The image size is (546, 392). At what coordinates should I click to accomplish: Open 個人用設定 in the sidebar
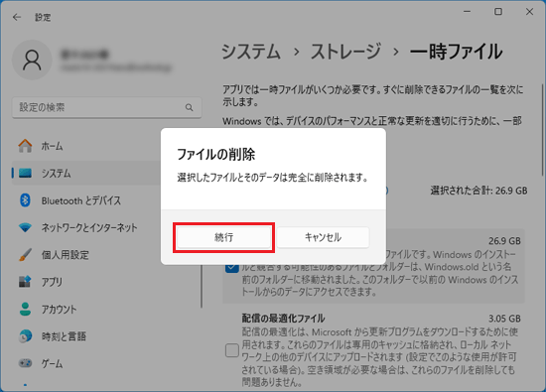66,255
